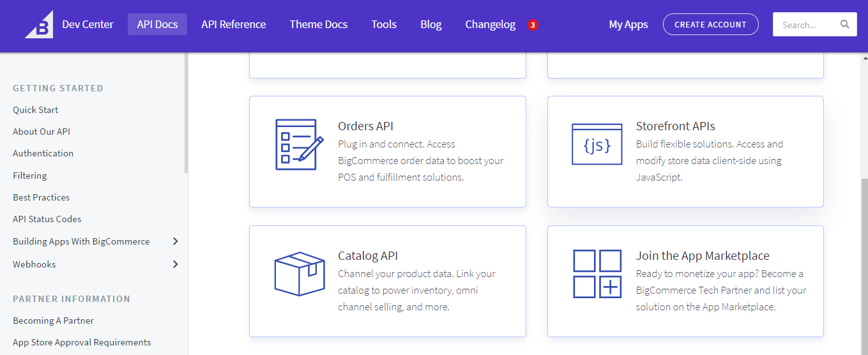This screenshot has height=355, width=868.
Task: Open the Orders API card title
Action: (x=365, y=126)
